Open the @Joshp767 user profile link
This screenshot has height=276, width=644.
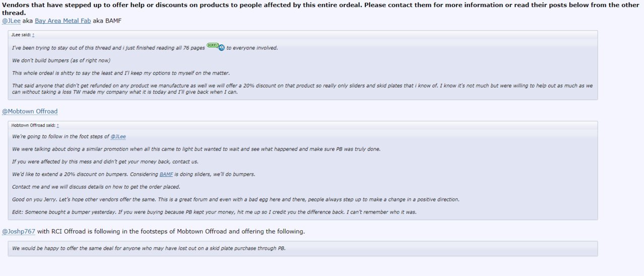coord(19,232)
